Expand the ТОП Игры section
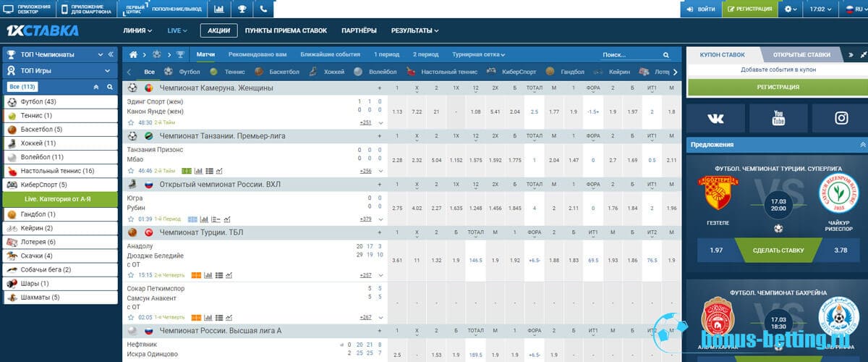The image size is (868, 362). (60, 71)
